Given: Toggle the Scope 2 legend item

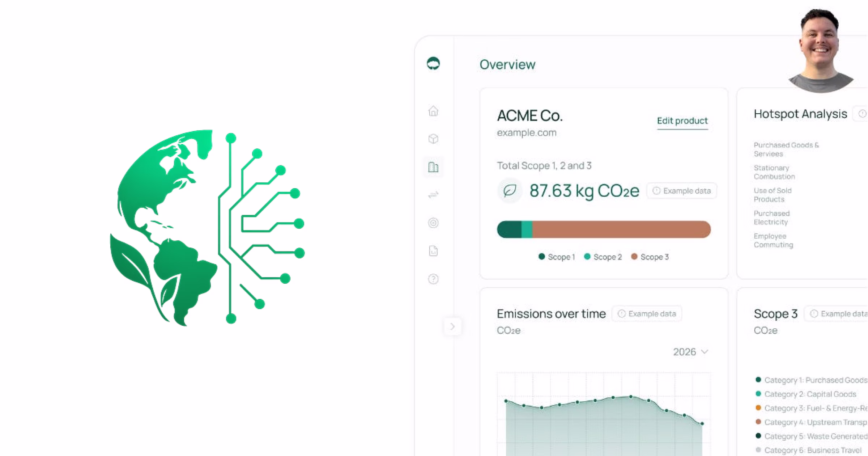Looking at the screenshot, I should (x=603, y=257).
